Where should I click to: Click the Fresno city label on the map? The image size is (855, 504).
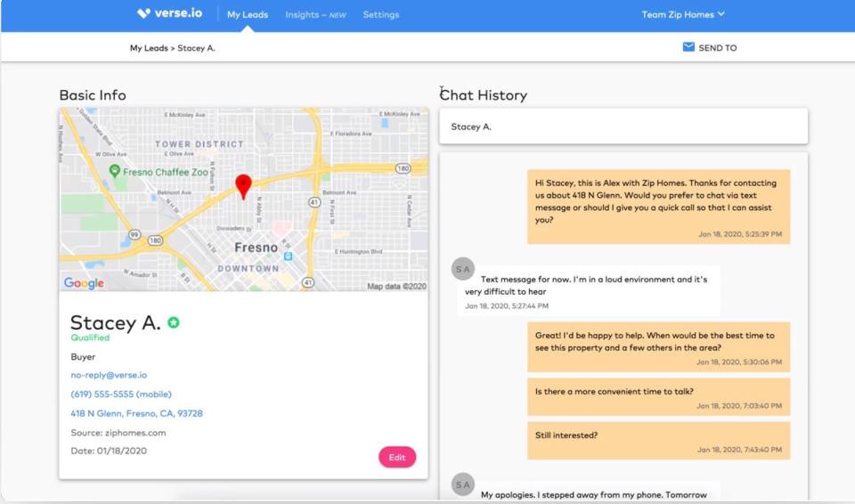256,248
